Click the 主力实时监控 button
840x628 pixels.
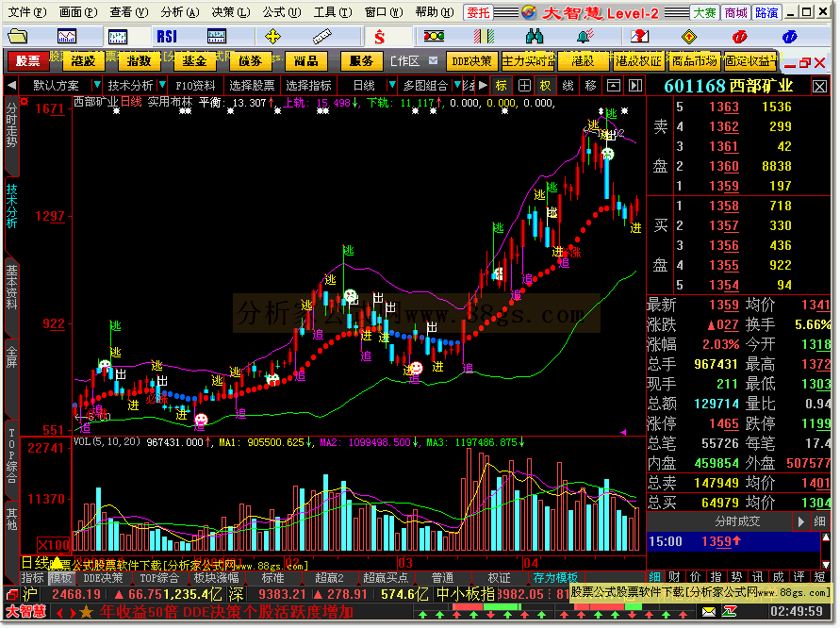point(529,61)
